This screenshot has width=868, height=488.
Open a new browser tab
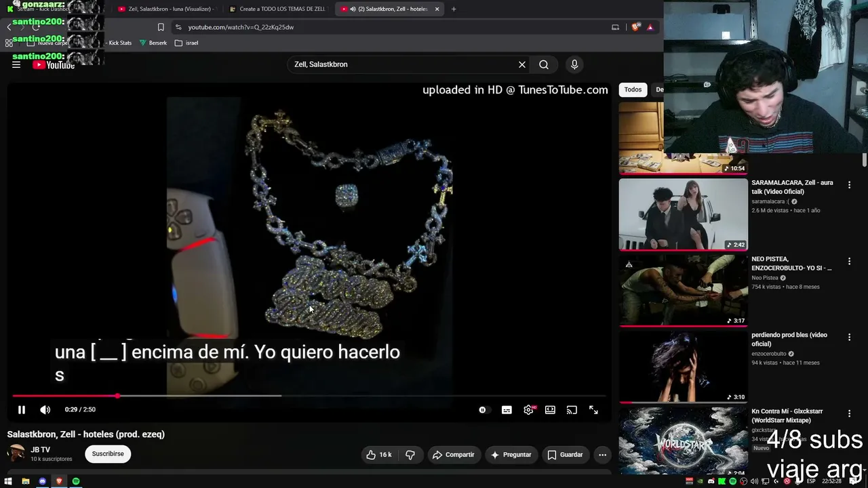[x=454, y=9]
